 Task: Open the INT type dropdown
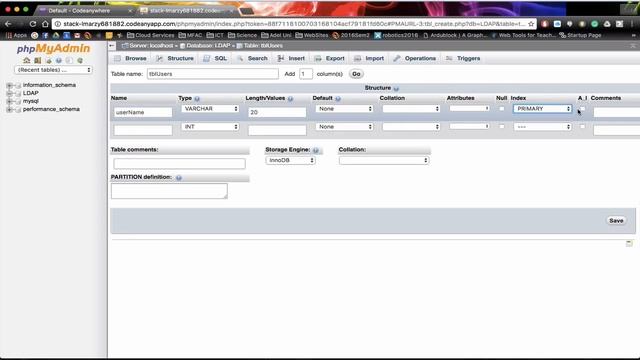coord(210,127)
